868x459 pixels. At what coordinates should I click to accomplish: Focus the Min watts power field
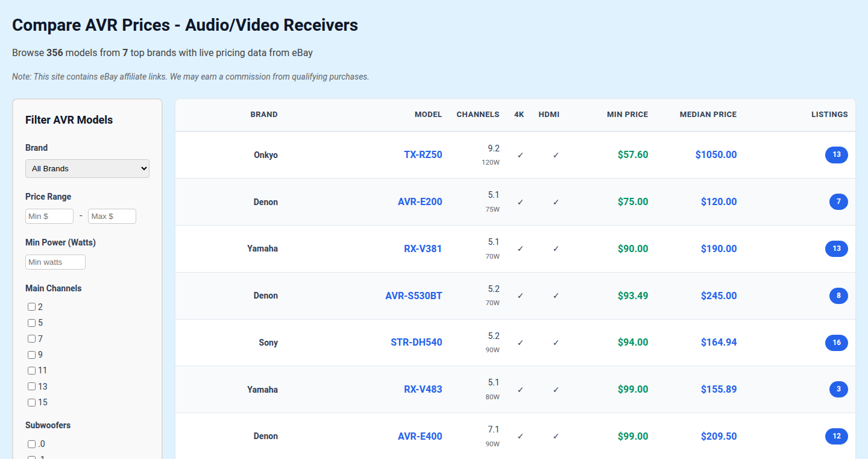(55, 262)
